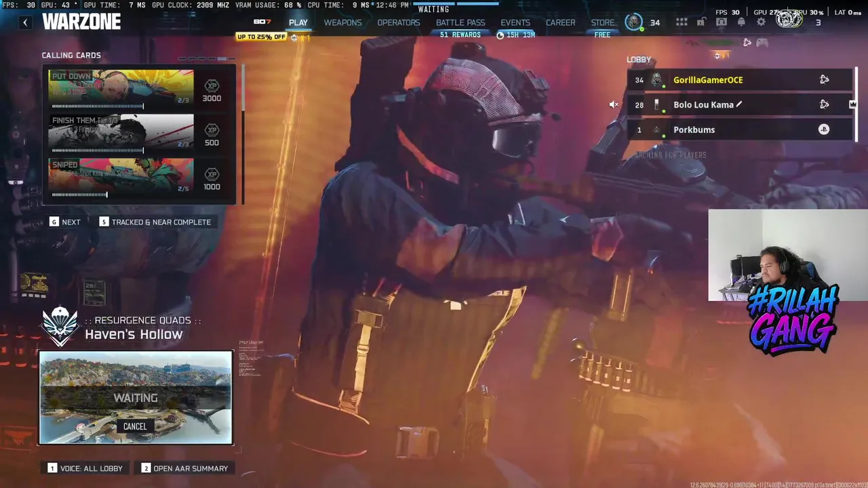Select Porkbums in lobby list
Image resolution: width=868 pixels, height=488 pixels.
click(x=739, y=129)
